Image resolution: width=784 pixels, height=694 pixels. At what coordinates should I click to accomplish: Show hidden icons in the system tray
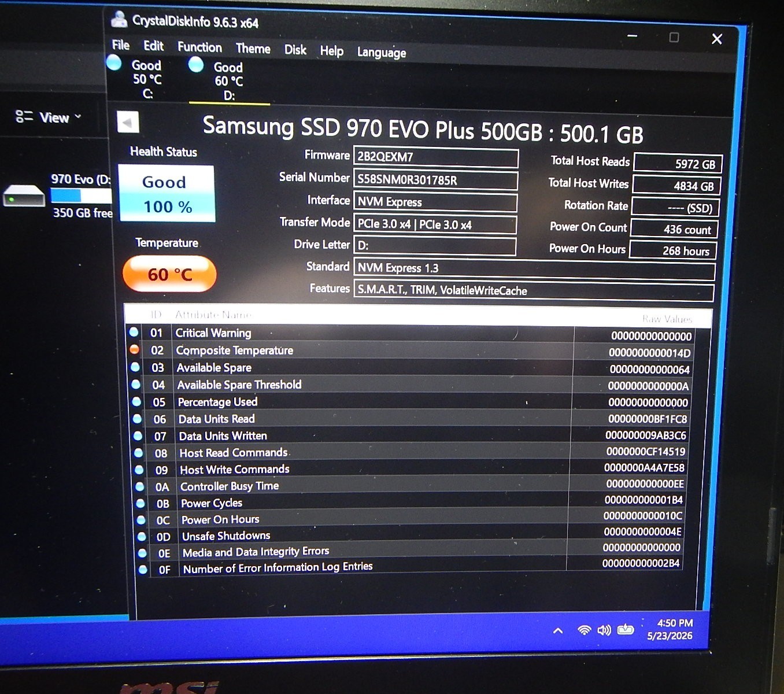point(558,630)
